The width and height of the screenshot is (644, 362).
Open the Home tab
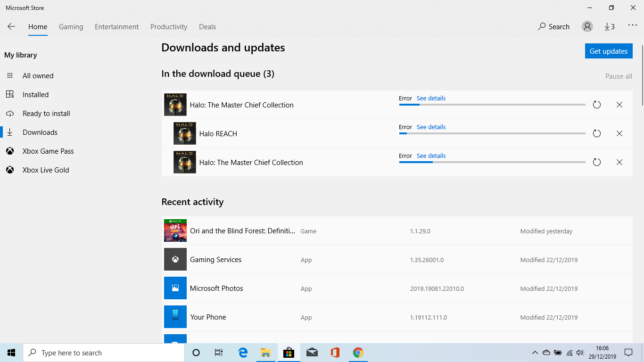coord(38,27)
